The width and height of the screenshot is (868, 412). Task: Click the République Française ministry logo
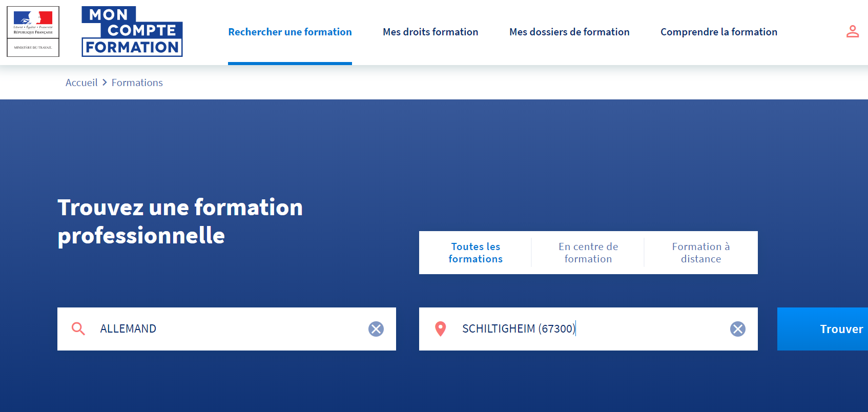tap(33, 31)
